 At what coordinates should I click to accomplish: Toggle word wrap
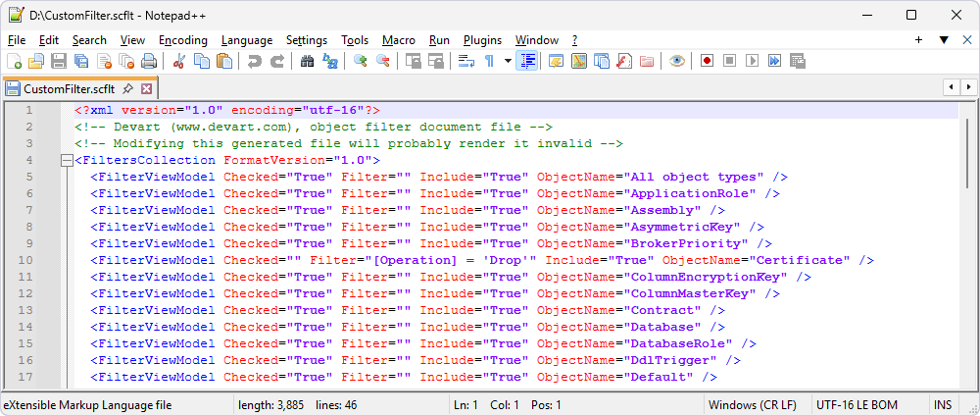point(466,61)
